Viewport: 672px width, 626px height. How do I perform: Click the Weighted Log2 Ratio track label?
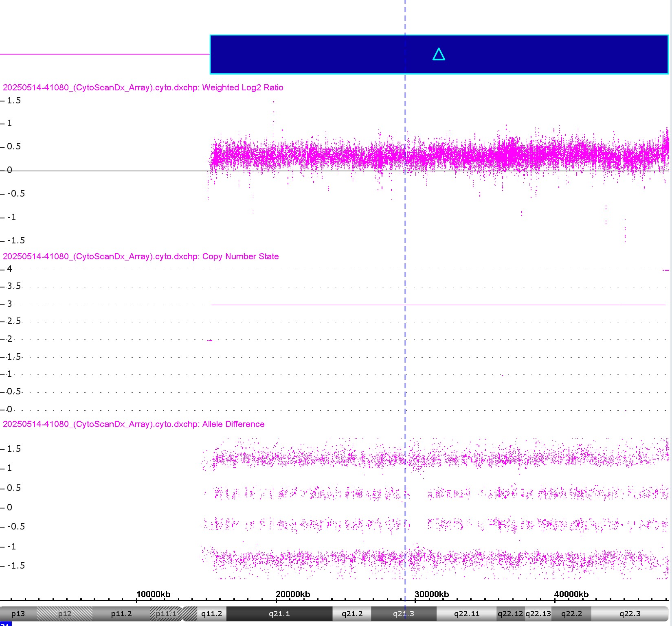click(143, 88)
